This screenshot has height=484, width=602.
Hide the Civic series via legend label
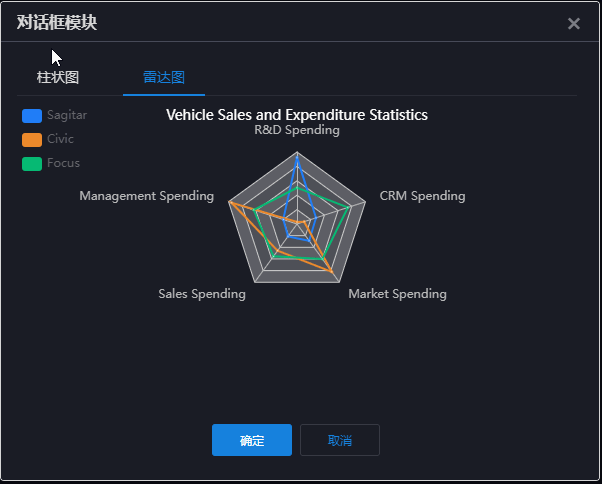tap(60, 140)
